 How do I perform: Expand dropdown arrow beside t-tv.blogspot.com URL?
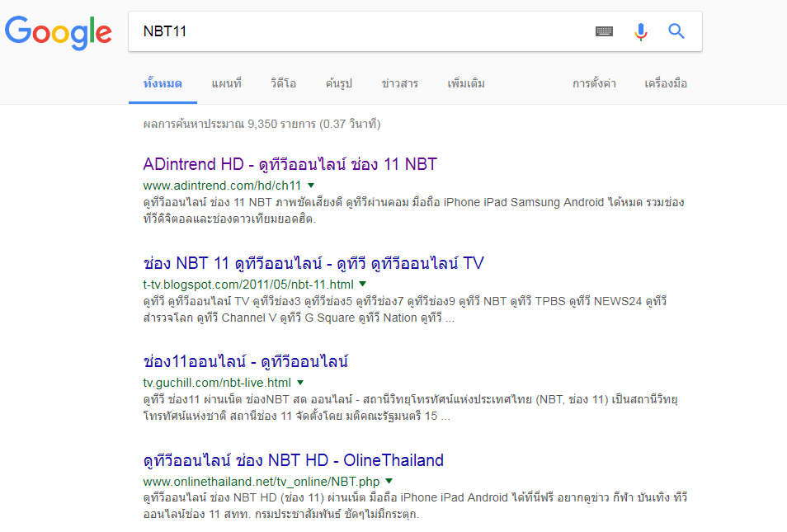(363, 284)
